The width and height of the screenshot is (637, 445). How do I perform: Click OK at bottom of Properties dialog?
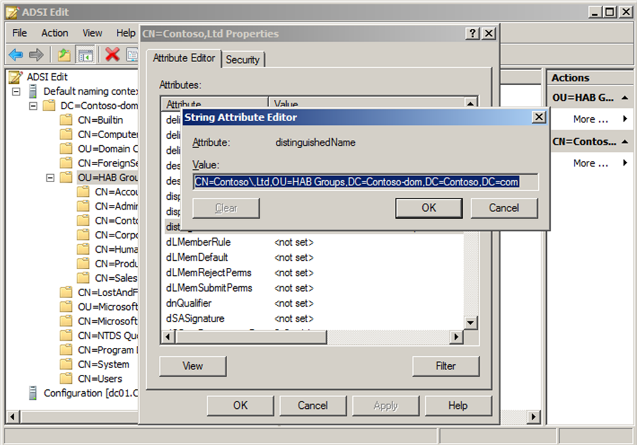click(x=240, y=406)
